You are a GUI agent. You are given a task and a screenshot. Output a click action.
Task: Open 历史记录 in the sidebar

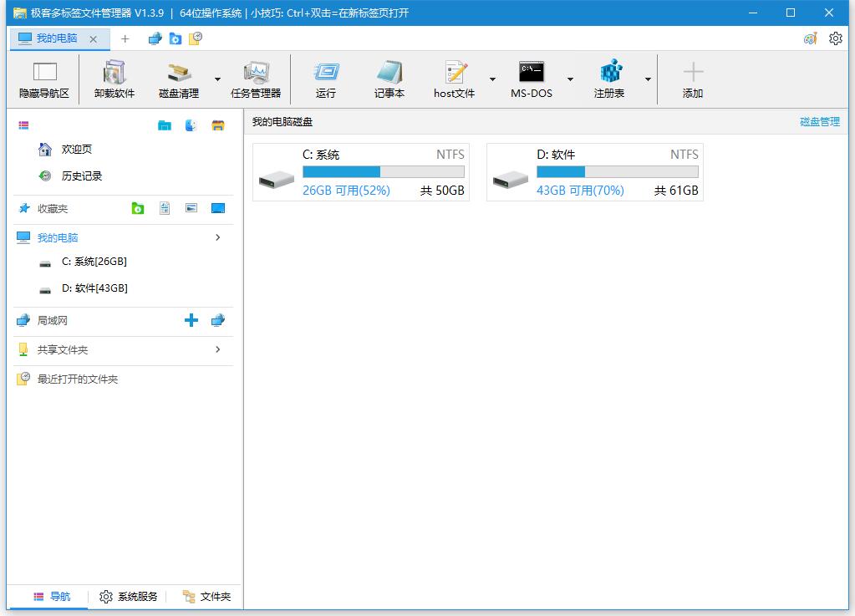coord(81,176)
